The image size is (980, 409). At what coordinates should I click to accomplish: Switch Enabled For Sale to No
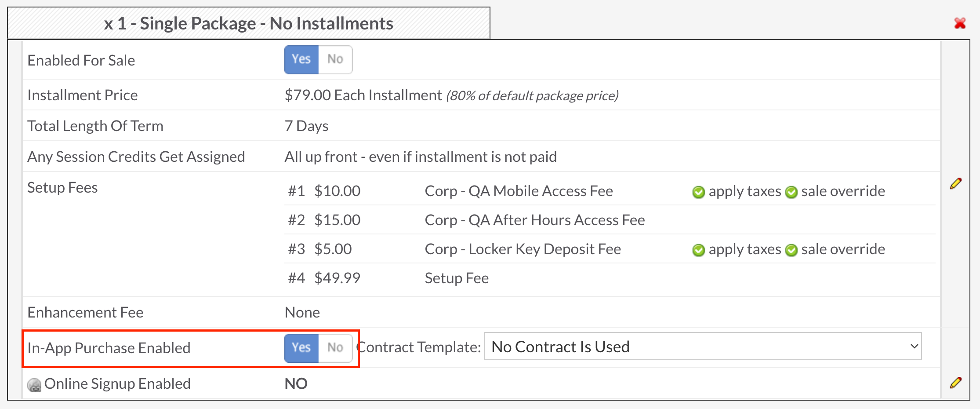click(x=335, y=59)
